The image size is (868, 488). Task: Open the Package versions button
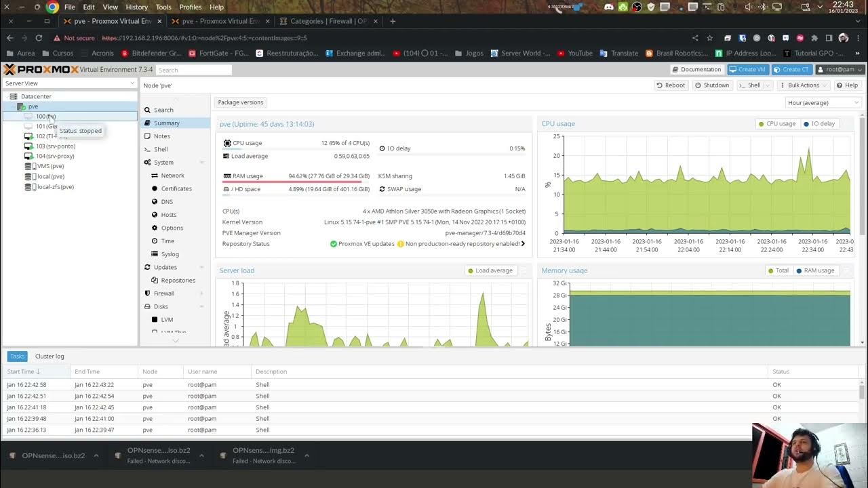[x=240, y=102]
